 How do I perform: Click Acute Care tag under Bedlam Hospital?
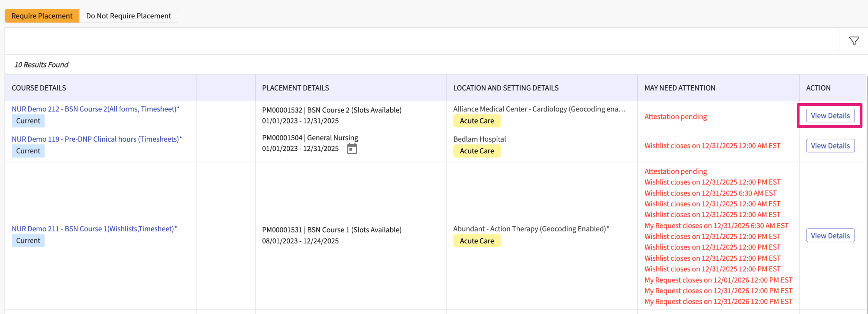477,151
